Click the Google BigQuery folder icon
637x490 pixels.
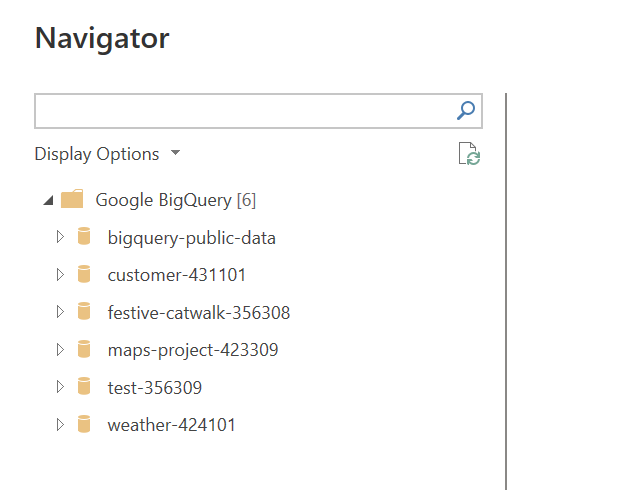(x=72, y=200)
